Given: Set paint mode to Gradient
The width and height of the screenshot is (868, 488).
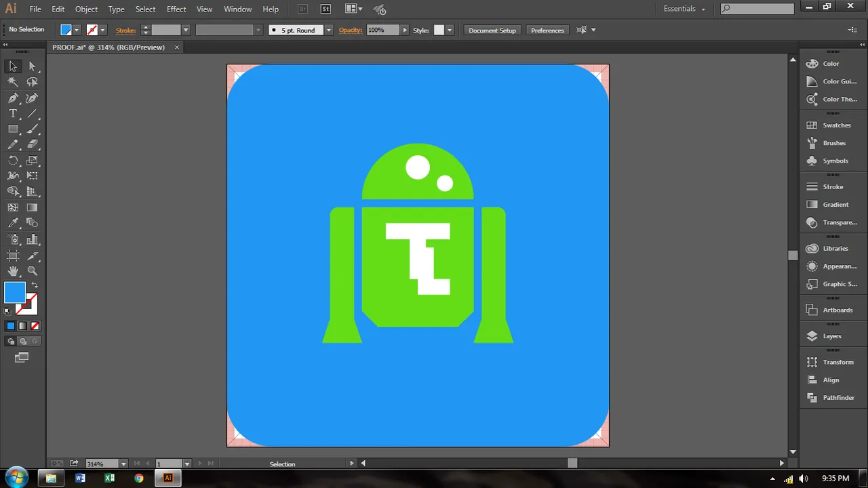Looking at the screenshot, I should [x=22, y=326].
